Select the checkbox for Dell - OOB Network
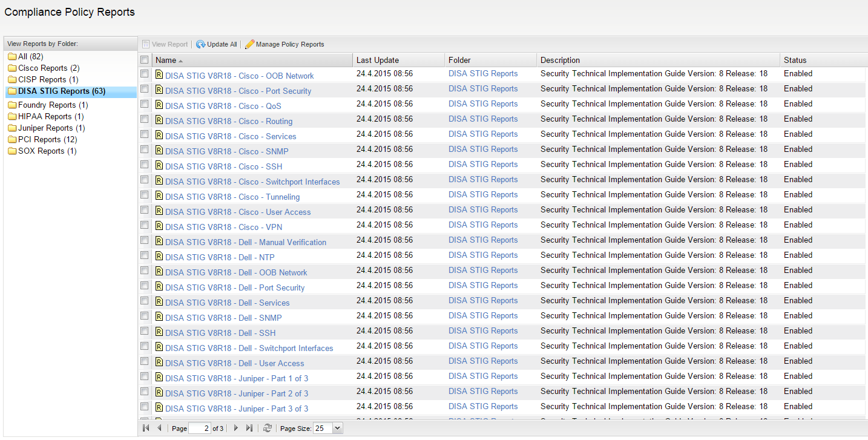 pos(144,270)
